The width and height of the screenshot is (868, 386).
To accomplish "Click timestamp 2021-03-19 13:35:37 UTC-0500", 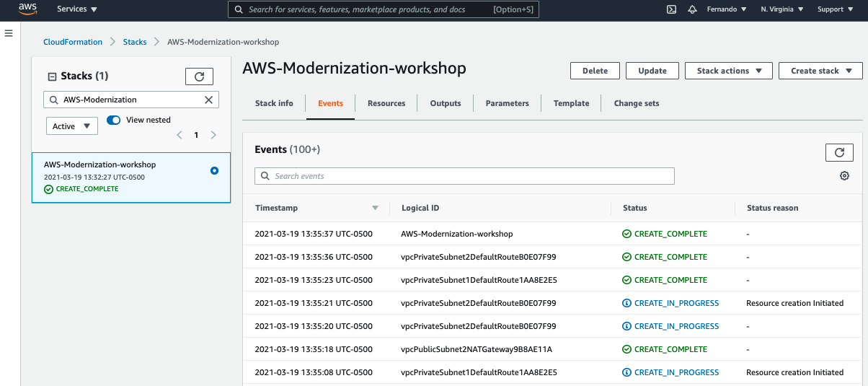I will point(314,234).
